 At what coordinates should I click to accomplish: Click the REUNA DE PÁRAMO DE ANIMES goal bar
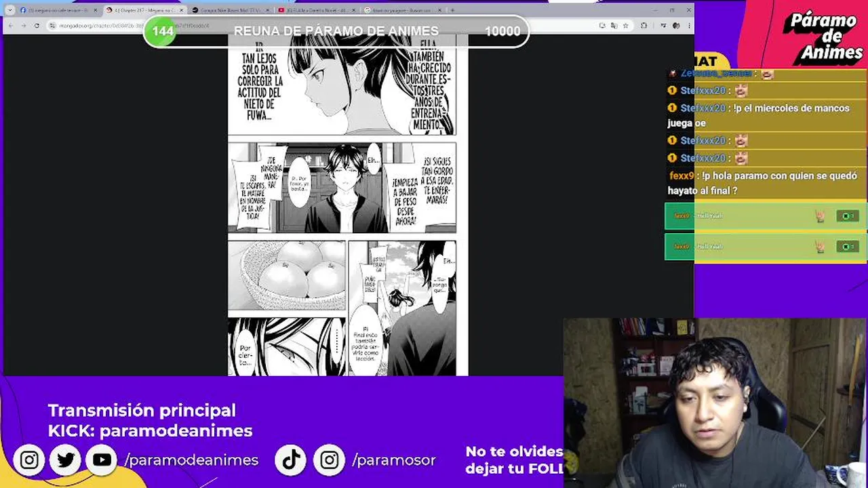click(x=336, y=31)
